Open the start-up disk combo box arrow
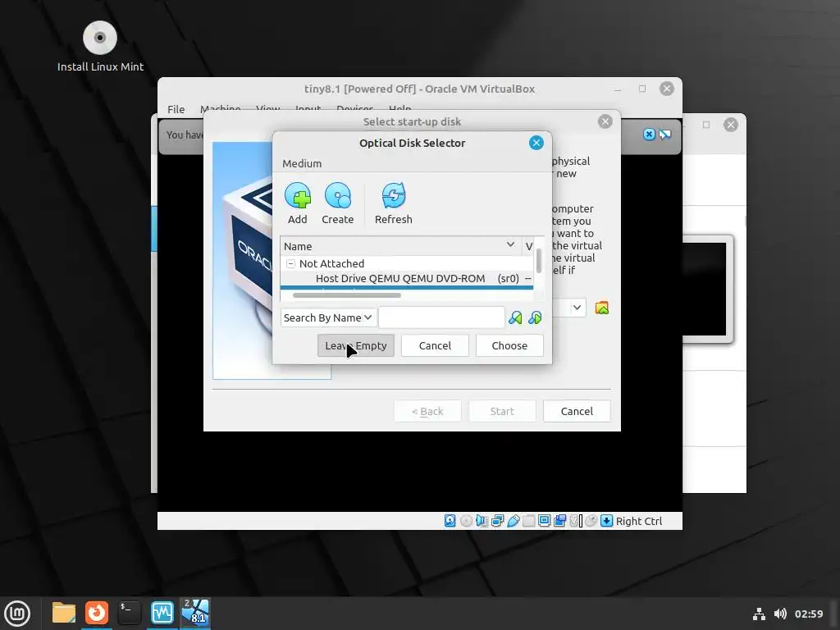The width and height of the screenshot is (840, 630). coord(577,308)
